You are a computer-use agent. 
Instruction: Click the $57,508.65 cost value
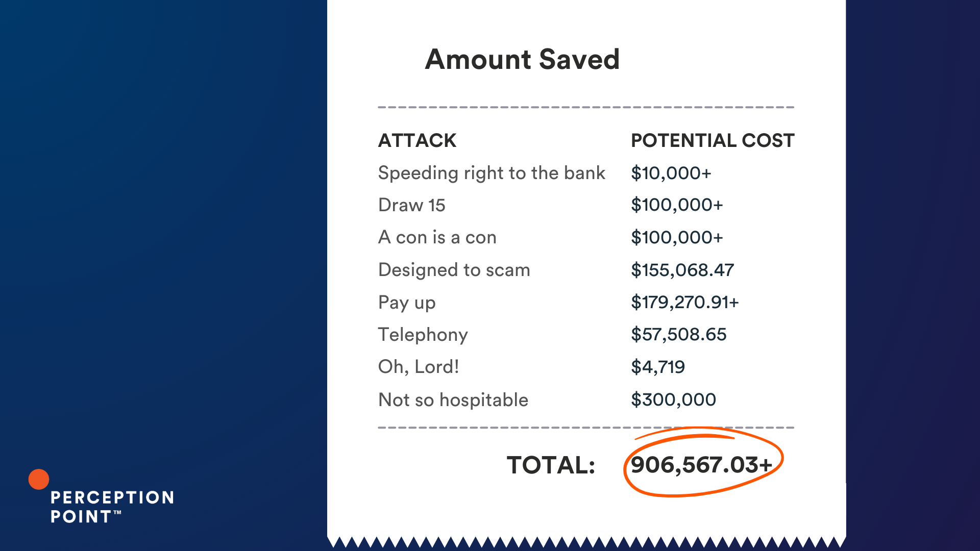(678, 334)
